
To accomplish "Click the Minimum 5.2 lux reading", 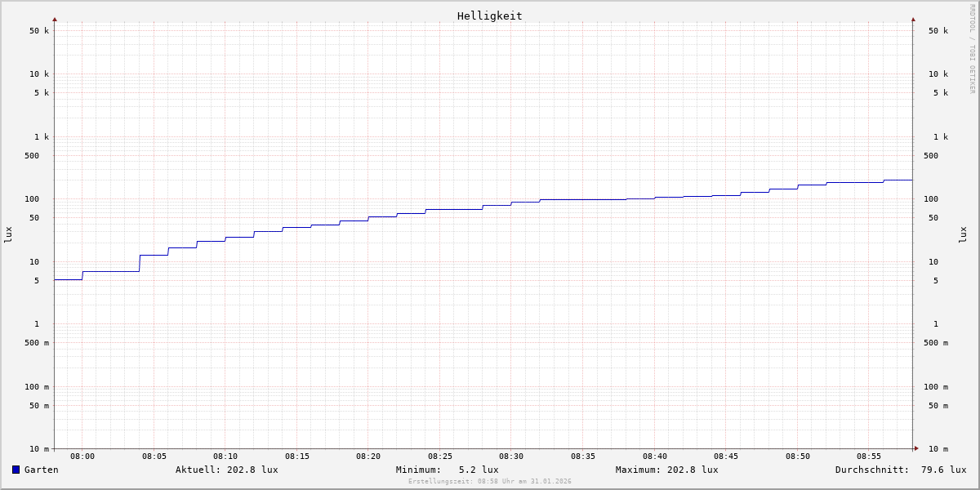I will click(447, 470).
